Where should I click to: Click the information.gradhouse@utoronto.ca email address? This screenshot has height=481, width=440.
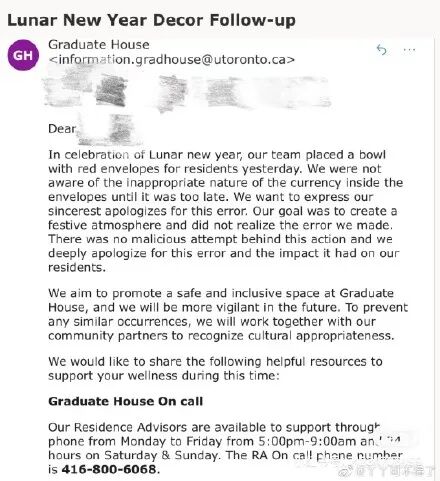pyautogui.click(x=172, y=60)
